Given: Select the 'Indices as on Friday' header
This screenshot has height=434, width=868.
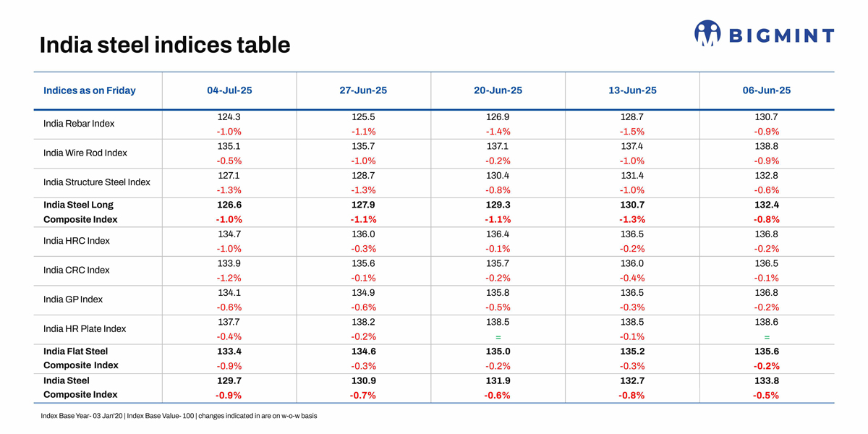Looking at the screenshot, I should click(90, 90).
